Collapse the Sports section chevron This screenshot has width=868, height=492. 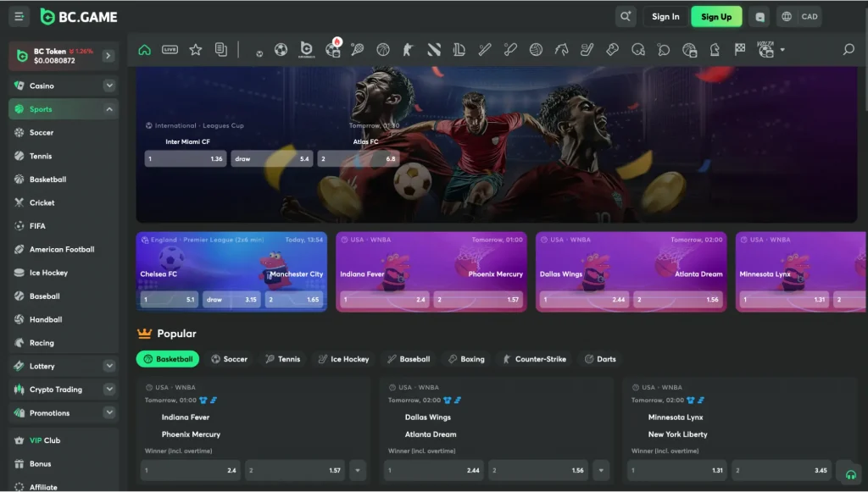click(109, 109)
